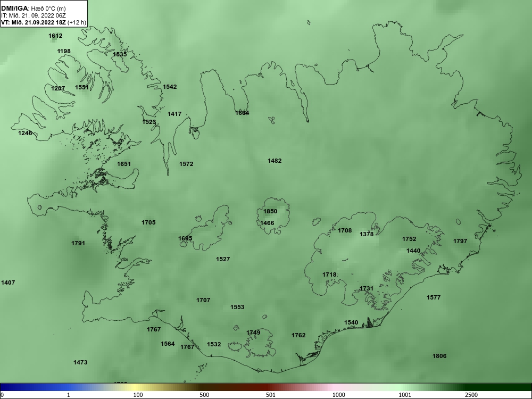Click the 1407 value at left edge
The width and height of the screenshot is (532, 399).
(x=8, y=282)
